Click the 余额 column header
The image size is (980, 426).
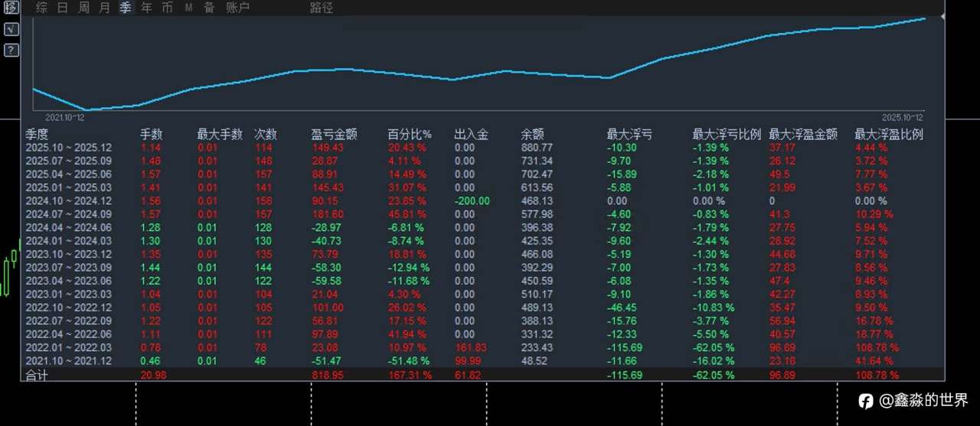532,134
